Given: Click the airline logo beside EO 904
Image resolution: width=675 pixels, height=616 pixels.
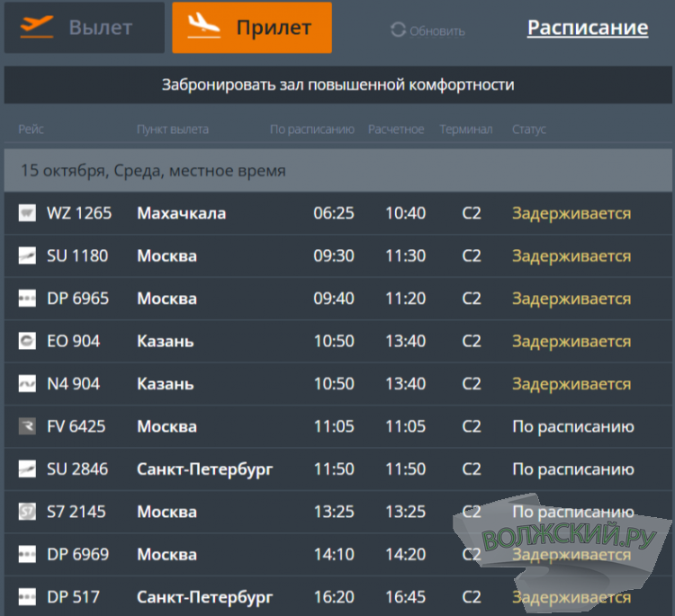Looking at the screenshot, I should [x=27, y=342].
